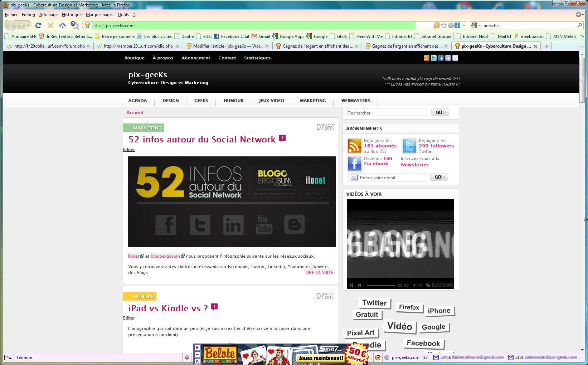Open the Facebook icon in black header

[x=441, y=58]
